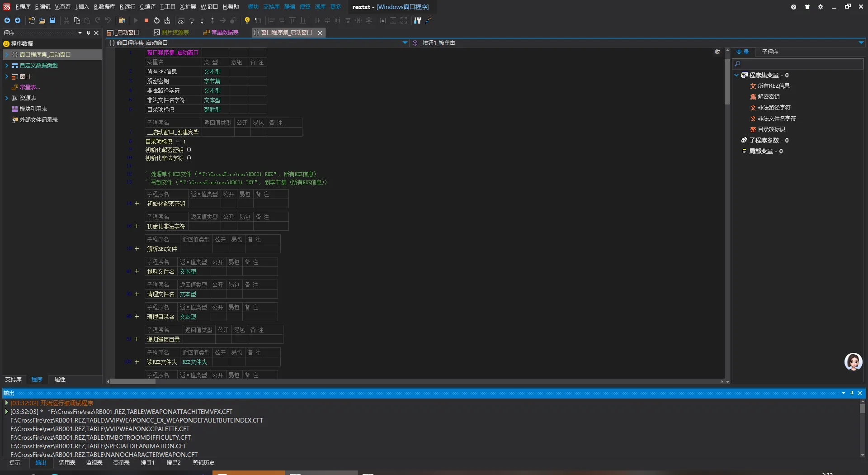Expand the 初始化解密密钥 subroutine block
This screenshot has width=868, height=475.
137,204
